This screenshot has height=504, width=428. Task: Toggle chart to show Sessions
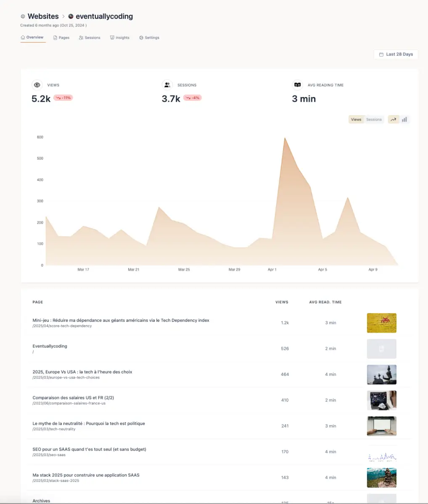coord(374,120)
